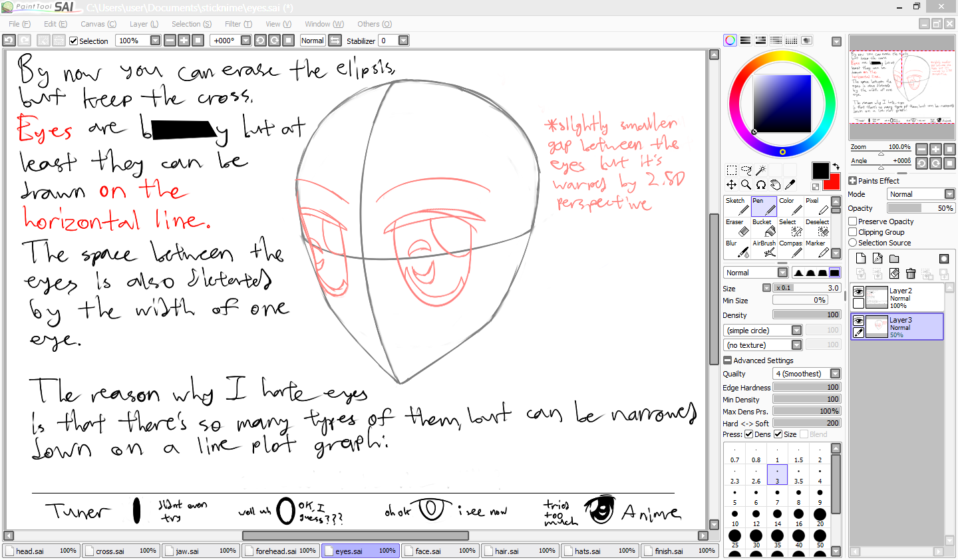Open the Quailty smoothing dropdown
The image size is (958, 560).
806,373
